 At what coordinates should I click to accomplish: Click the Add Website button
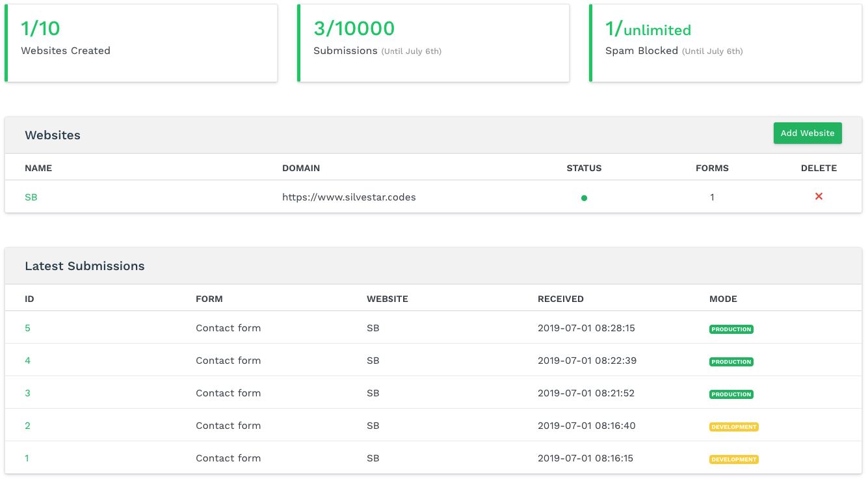point(808,133)
